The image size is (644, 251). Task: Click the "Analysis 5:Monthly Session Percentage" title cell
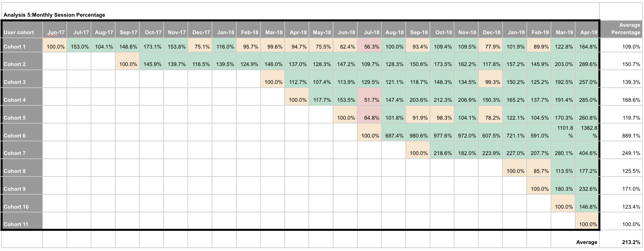click(x=54, y=15)
